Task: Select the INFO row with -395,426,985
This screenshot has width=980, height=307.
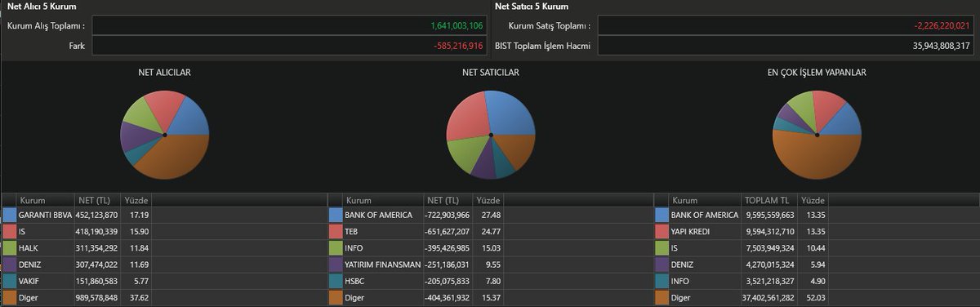Action: [x=490, y=248]
